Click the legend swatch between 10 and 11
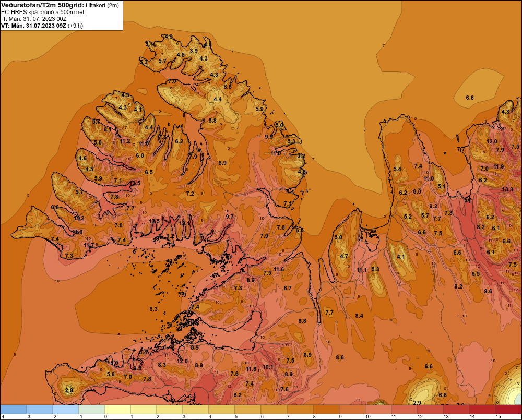This screenshot has height=420, width=522. coord(378,410)
